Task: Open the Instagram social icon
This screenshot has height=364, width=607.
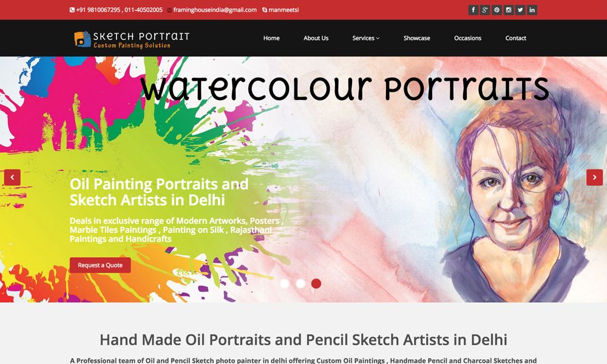Action: tap(509, 10)
